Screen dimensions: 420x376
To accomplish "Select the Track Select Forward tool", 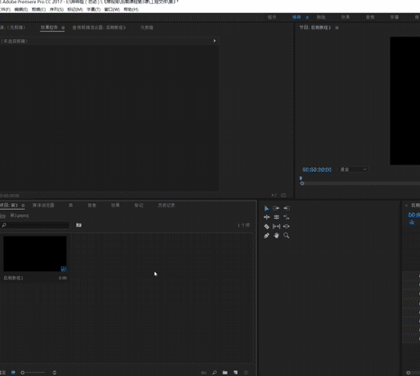I will (x=276, y=208).
